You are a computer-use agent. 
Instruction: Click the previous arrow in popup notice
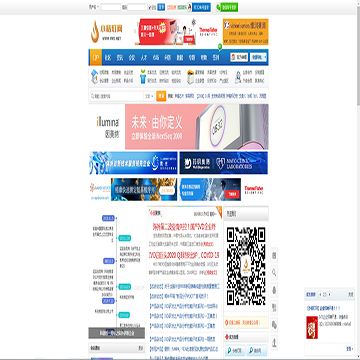tap(320, 294)
